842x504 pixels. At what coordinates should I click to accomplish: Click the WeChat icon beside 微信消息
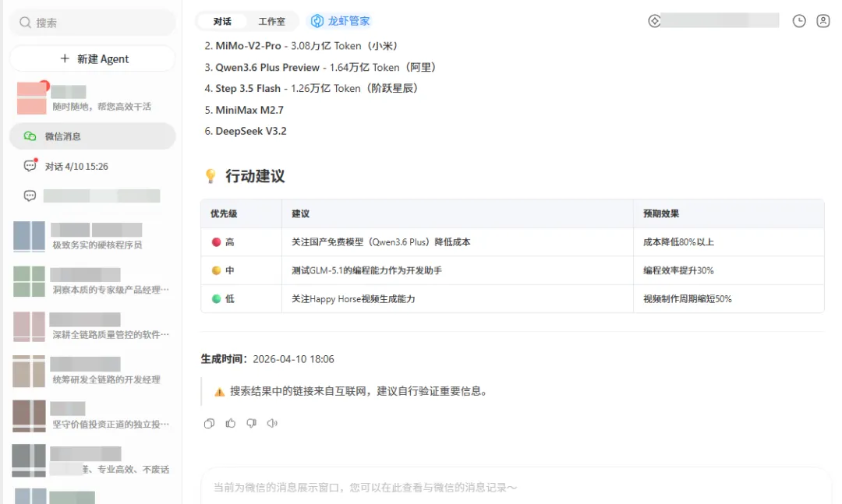coord(30,136)
